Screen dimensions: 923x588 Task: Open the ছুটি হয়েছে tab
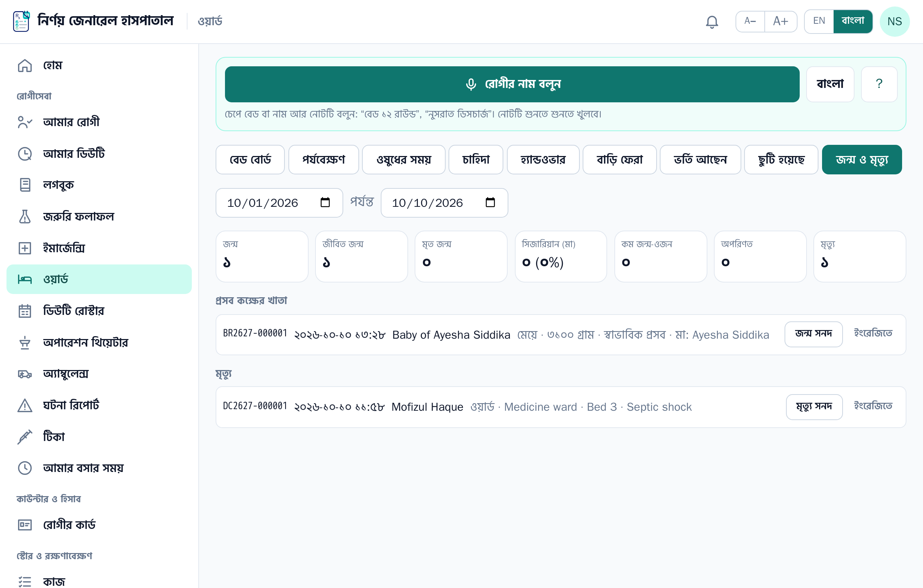click(781, 160)
